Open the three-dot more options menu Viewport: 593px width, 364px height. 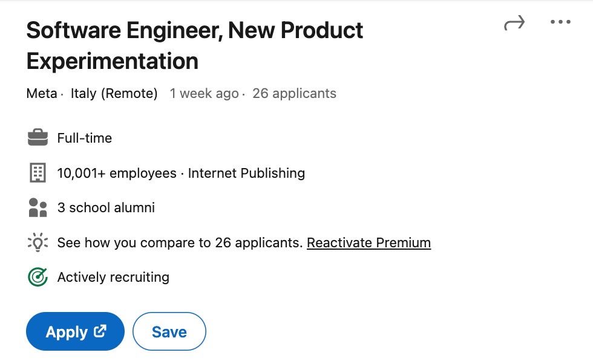click(560, 23)
